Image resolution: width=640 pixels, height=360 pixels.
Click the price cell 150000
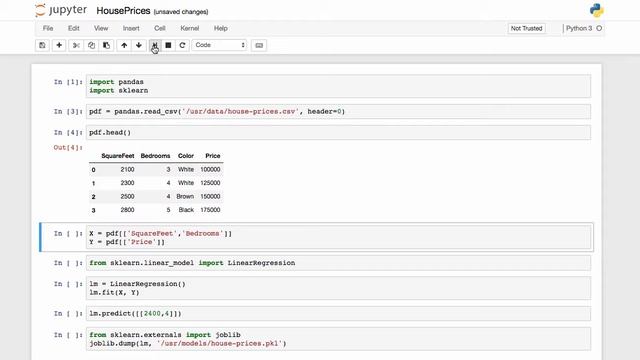pyautogui.click(x=210, y=196)
